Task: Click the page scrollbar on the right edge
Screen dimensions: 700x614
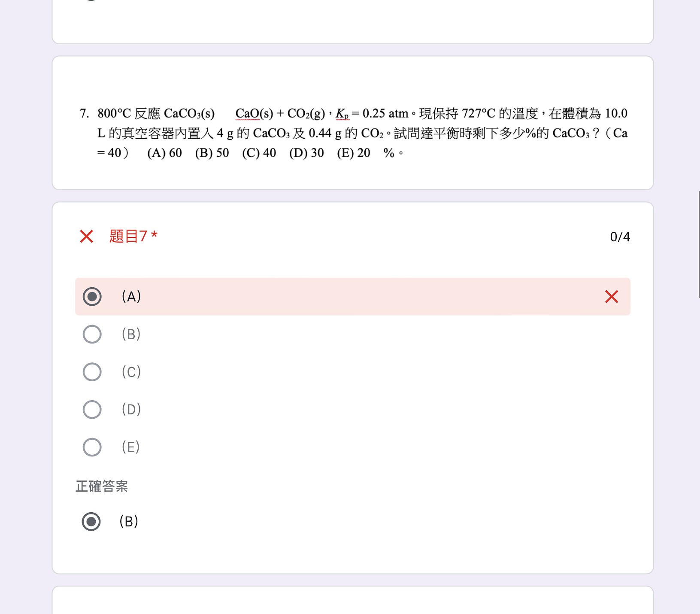Action: tap(698, 245)
